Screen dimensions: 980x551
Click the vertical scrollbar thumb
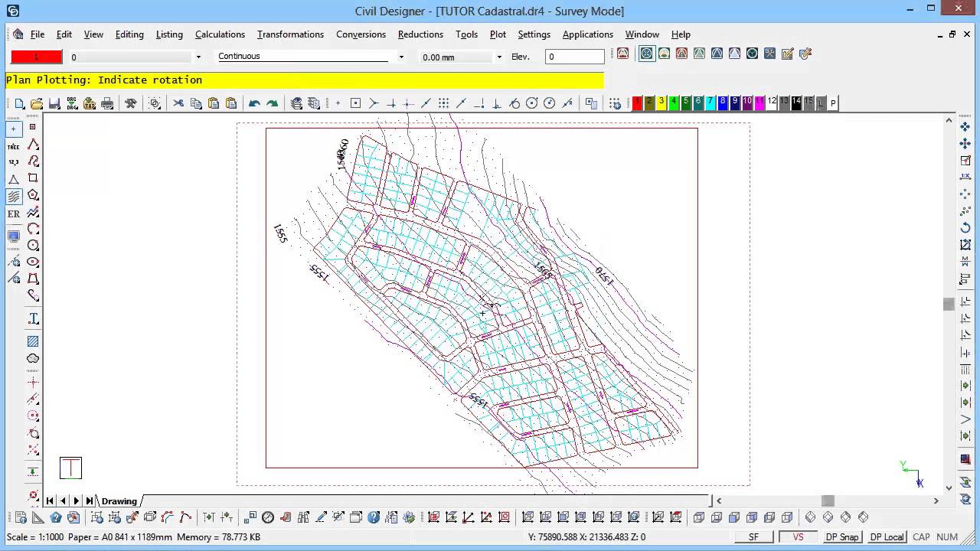click(949, 304)
